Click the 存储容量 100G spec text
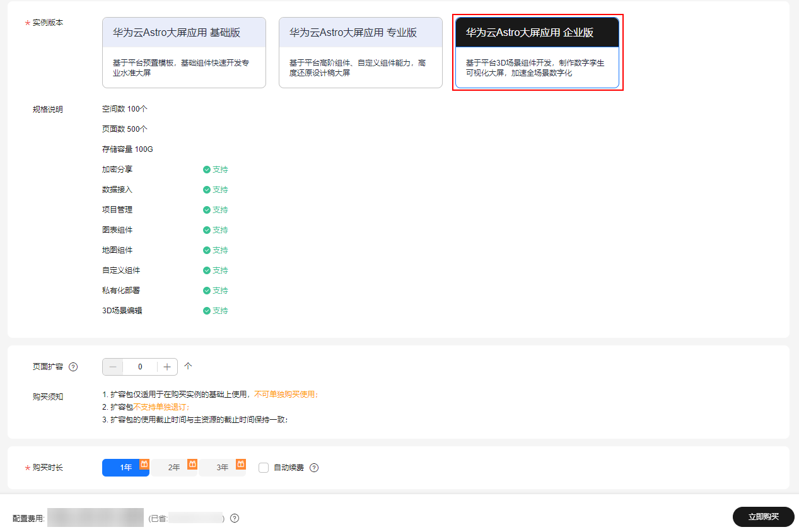Screen dimensions: 799x532 coord(127,149)
